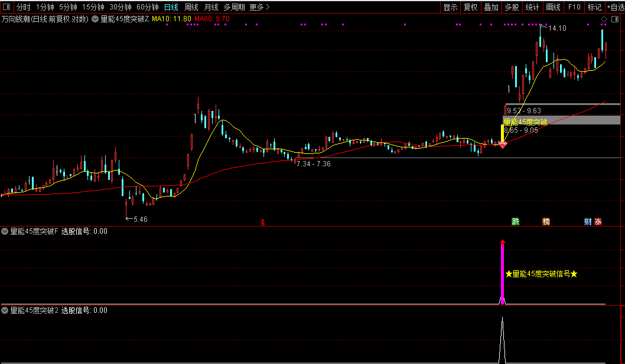
Task: Click the magenta signal bar in 突破F panel
Action: 503,273
